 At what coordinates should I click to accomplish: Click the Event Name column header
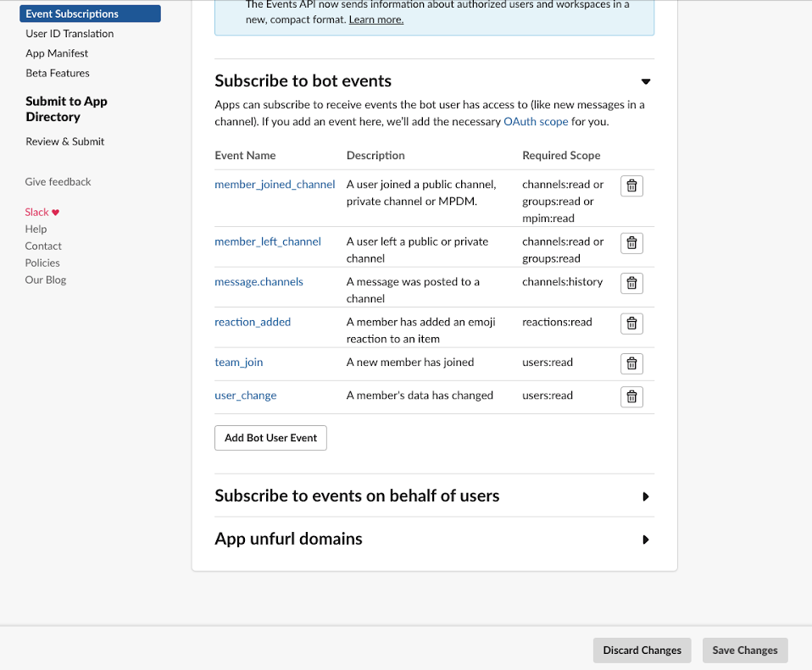245,156
